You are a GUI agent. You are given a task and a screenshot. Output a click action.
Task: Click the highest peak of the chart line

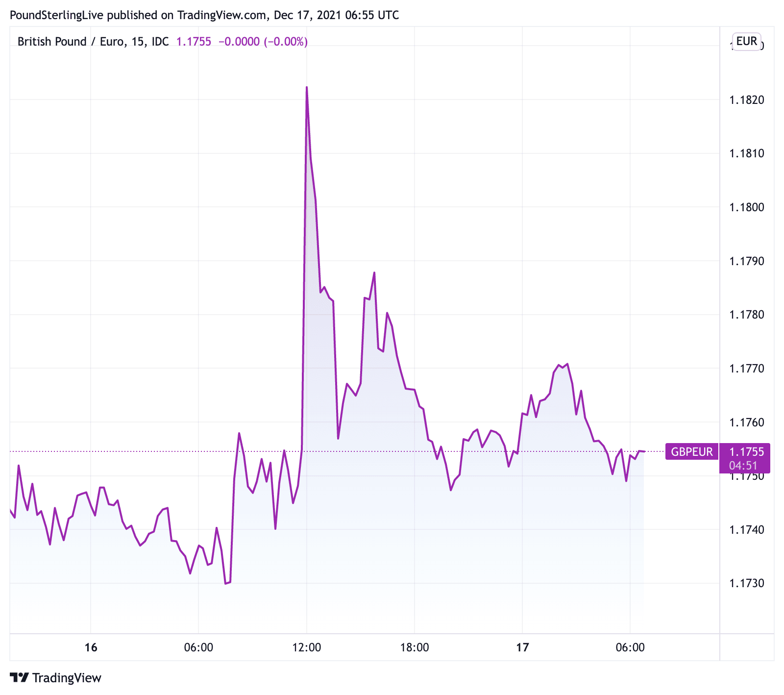(307, 88)
